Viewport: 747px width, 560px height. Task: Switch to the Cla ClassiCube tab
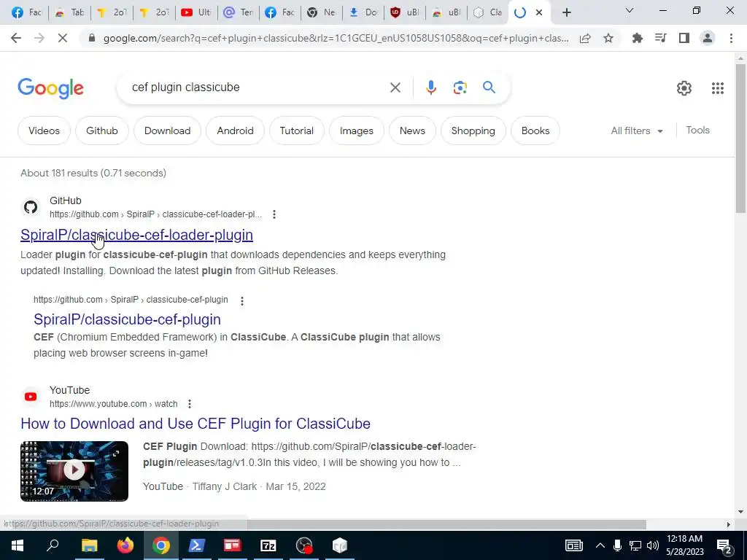click(488, 12)
